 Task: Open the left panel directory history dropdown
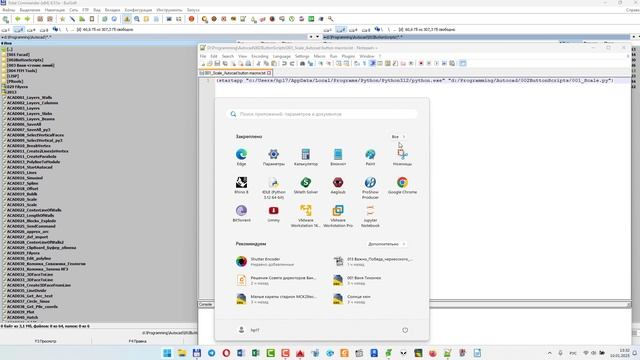tap(317, 37)
